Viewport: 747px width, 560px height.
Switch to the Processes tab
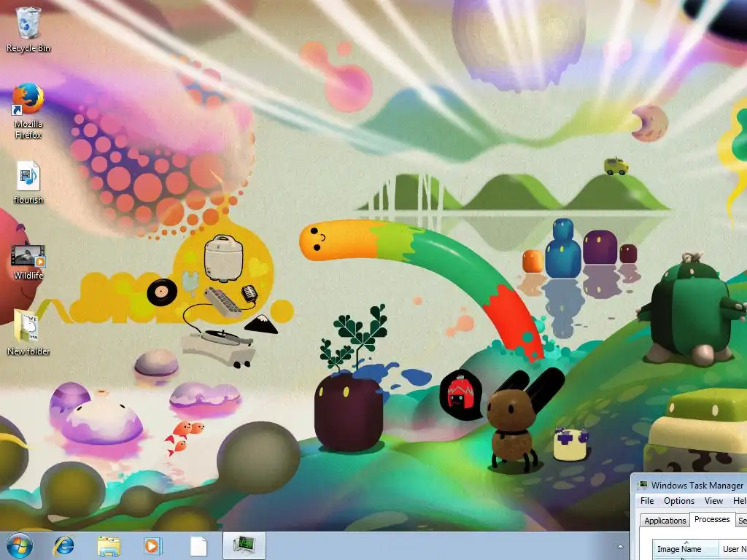pos(712,519)
